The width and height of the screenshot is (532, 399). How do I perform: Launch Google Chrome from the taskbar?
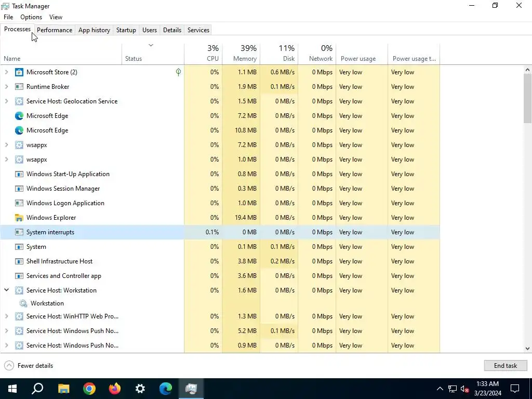pos(89,389)
